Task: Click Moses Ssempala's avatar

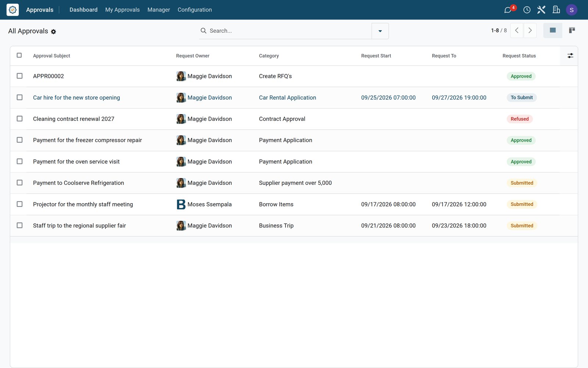Action: tap(181, 204)
